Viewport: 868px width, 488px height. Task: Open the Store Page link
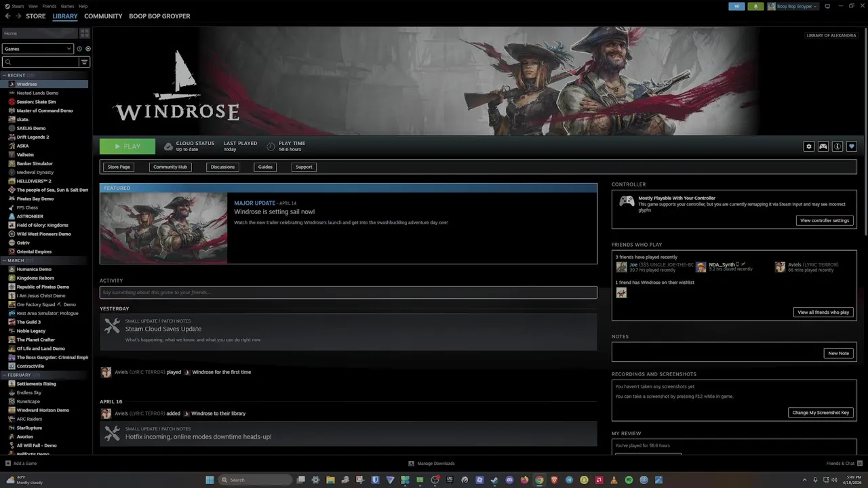[119, 167]
